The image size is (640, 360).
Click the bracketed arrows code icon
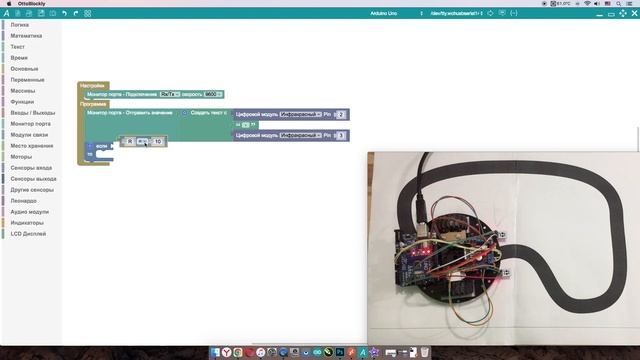514,13
